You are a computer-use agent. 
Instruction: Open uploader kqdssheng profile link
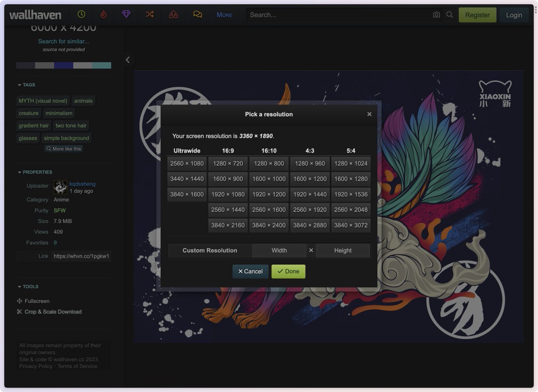click(x=82, y=184)
